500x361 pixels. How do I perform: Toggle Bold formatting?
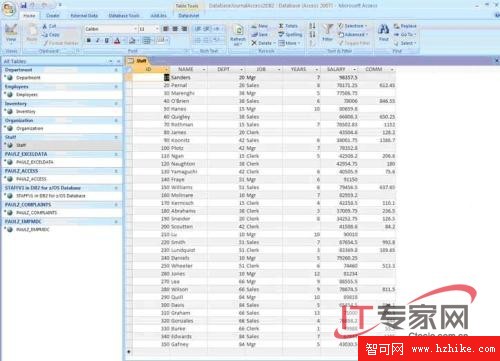click(x=89, y=40)
